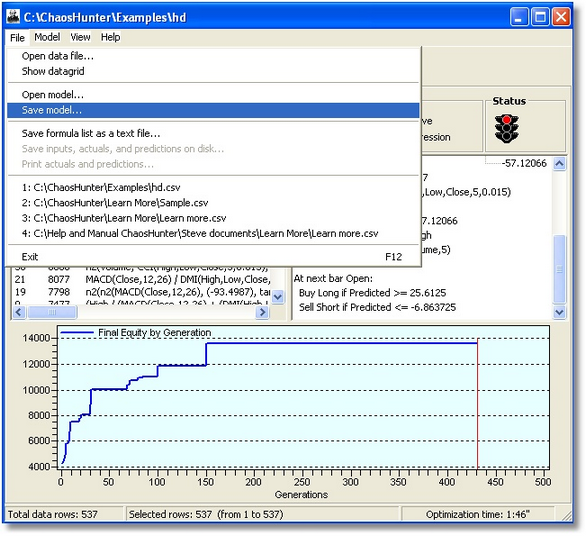The width and height of the screenshot is (586, 536).
Task: Click the ChaosHunter title bar app icon
Action: [x=13, y=17]
